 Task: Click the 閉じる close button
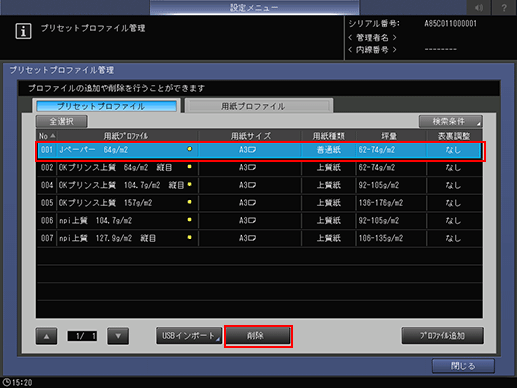coord(463,366)
